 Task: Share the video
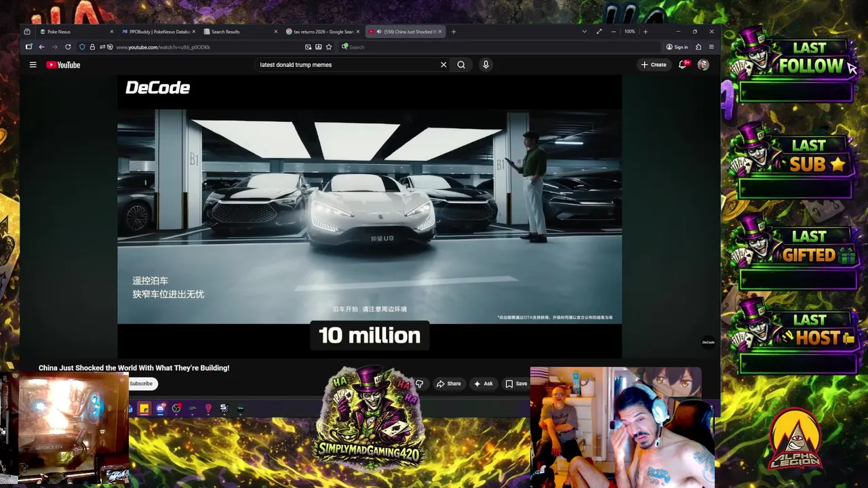tap(448, 384)
